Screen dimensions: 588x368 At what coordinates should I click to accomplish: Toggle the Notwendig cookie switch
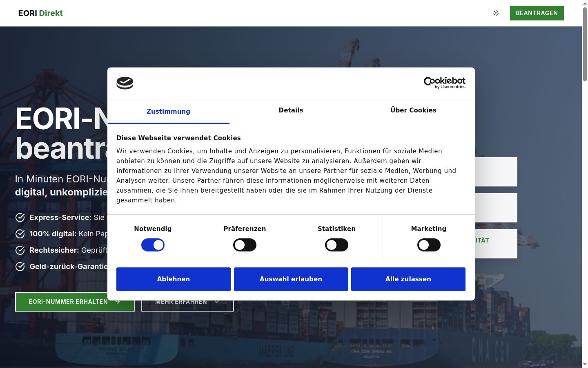coord(153,245)
